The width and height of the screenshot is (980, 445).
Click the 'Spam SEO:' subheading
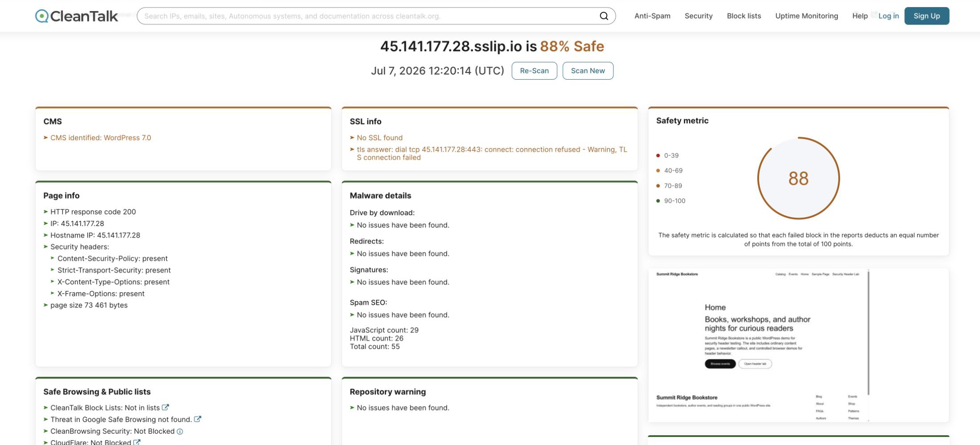coord(368,303)
